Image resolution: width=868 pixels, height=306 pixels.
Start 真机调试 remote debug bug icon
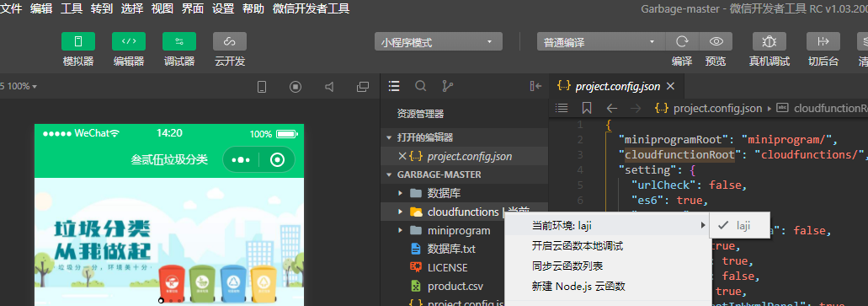point(769,41)
